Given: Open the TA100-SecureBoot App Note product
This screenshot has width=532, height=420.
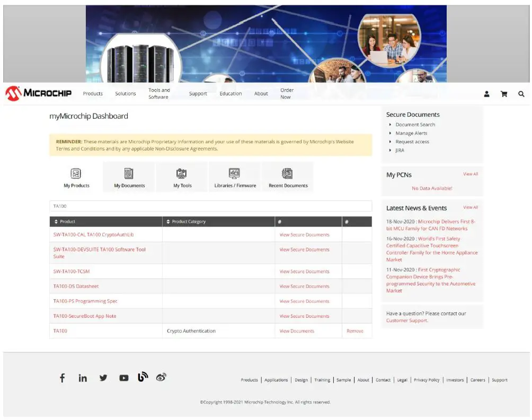Looking at the screenshot, I should point(84,316).
